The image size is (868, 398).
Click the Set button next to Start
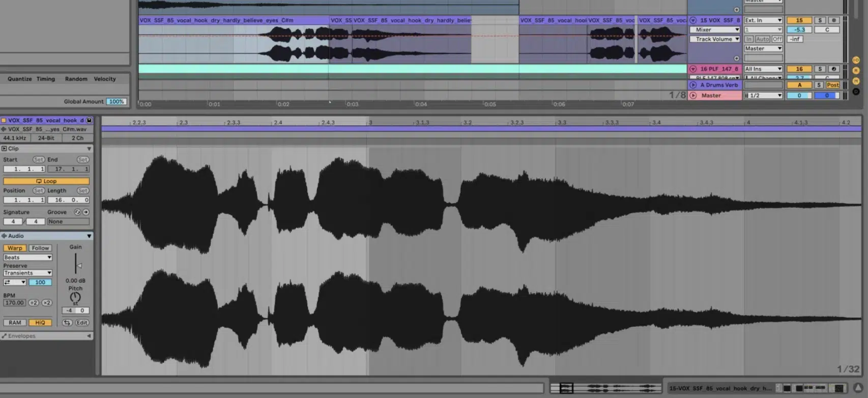click(38, 160)
